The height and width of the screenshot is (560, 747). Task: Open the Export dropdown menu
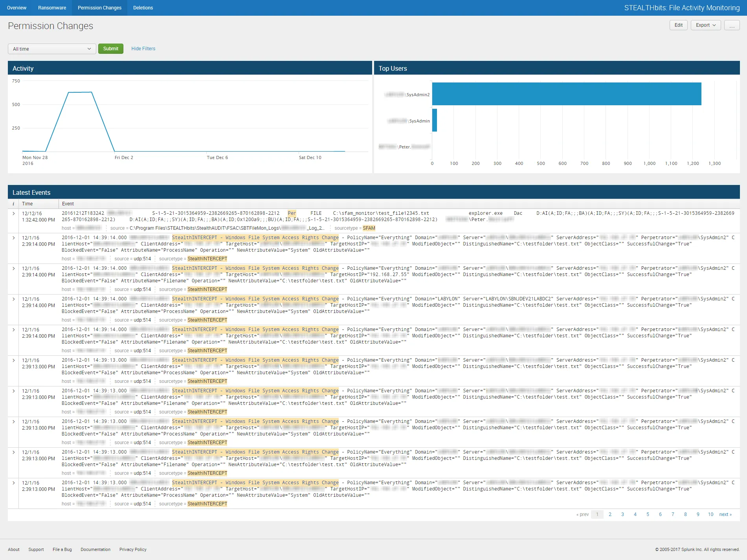click(706, 25)
